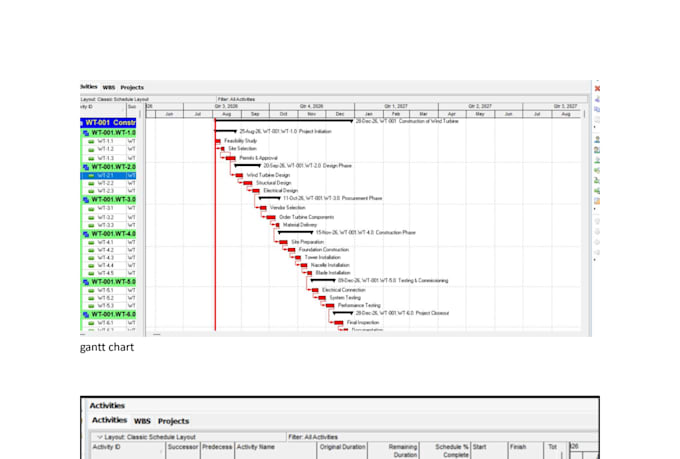Collapse the WT-001.WT-3.0 WBS band
This screenshot has height=459, width=680.
[109, 200]
